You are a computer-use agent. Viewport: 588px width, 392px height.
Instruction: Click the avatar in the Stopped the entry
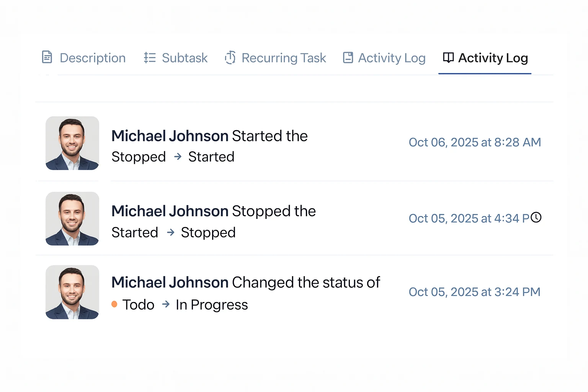72,219
